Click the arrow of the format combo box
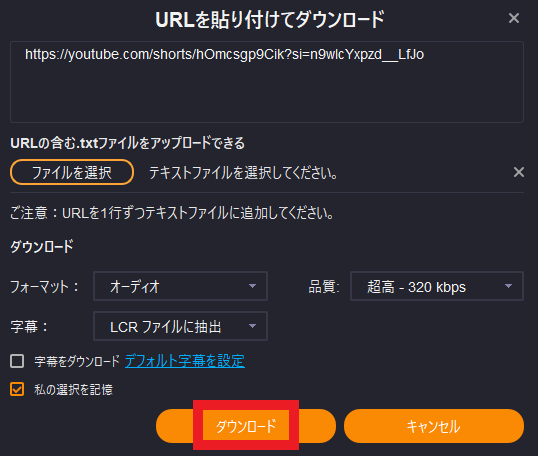This screenshot has height=456, width=538. click(252, 286)
